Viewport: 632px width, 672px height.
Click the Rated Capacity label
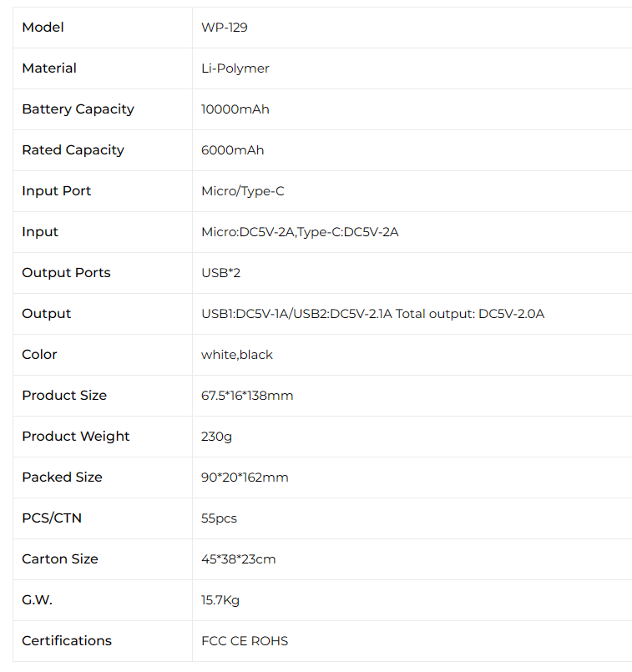(x=73, y=150)
